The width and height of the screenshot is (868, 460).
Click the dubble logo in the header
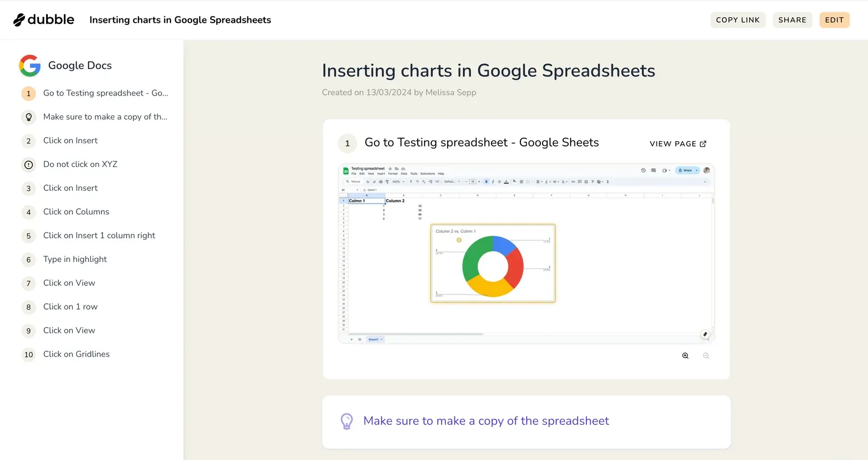pyautogui.click(x=44, y=20)
